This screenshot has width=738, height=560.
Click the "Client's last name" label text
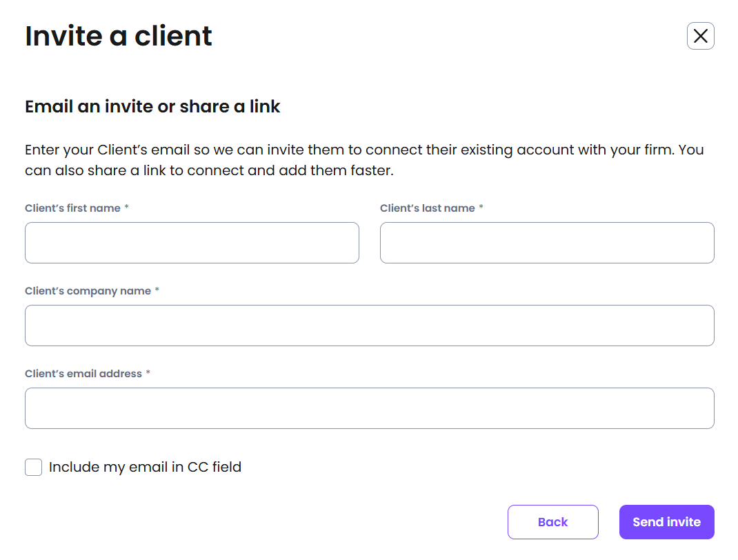(427, 208)
